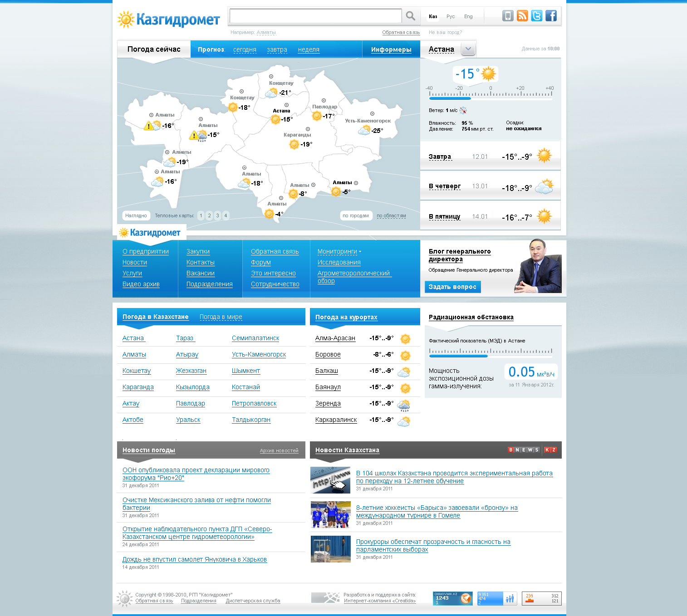Open Радиационная обстановка heading link
Screen dimensions: 687x616
click(x=471, y=317)
